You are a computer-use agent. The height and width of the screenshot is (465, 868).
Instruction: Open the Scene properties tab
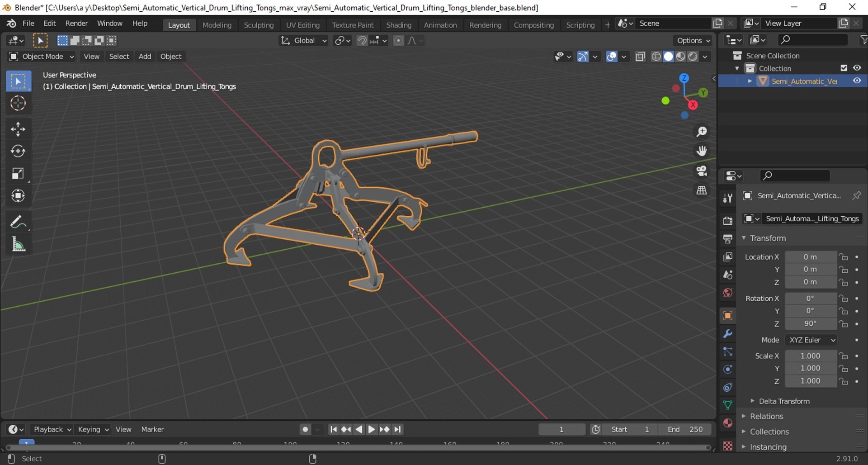(727, 275)
